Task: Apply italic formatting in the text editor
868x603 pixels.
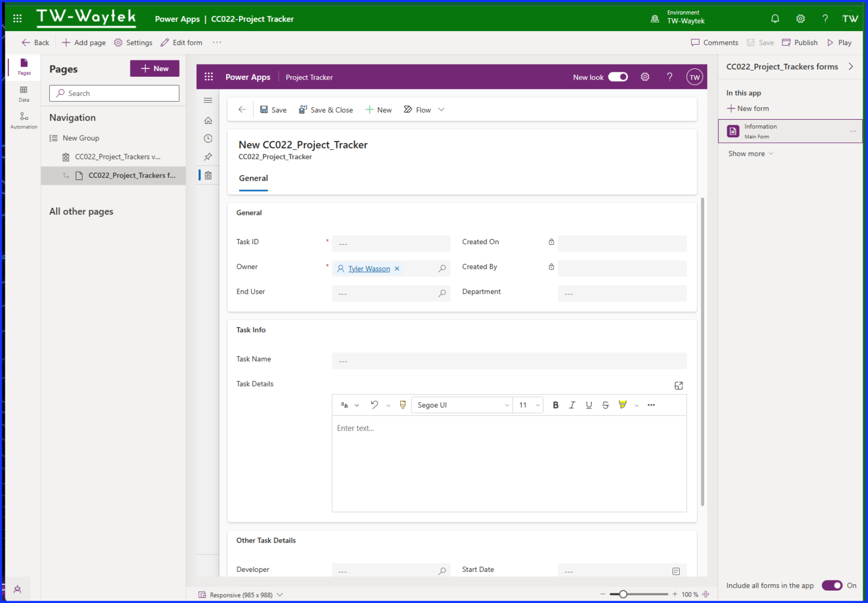Action: click(x=572, y=405)
